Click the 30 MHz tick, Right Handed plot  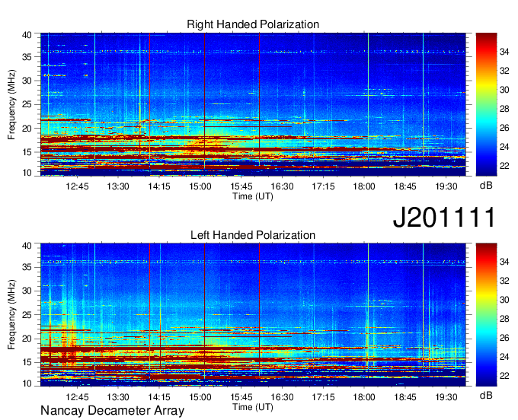27,81
